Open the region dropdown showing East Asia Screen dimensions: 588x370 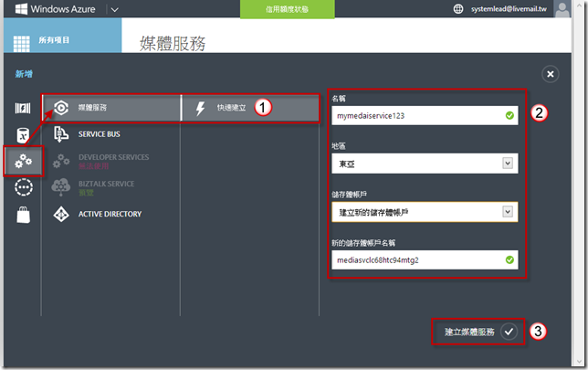point(425,164)
